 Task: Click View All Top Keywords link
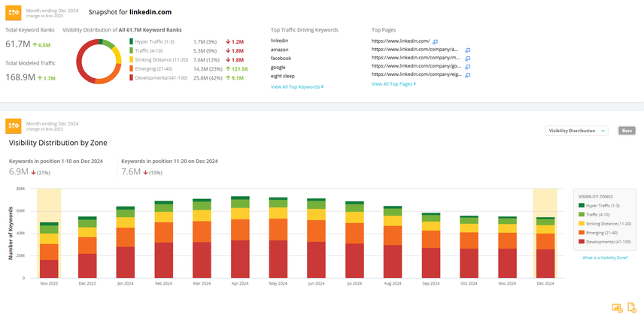pyautogui.click(x=297, y=87)
